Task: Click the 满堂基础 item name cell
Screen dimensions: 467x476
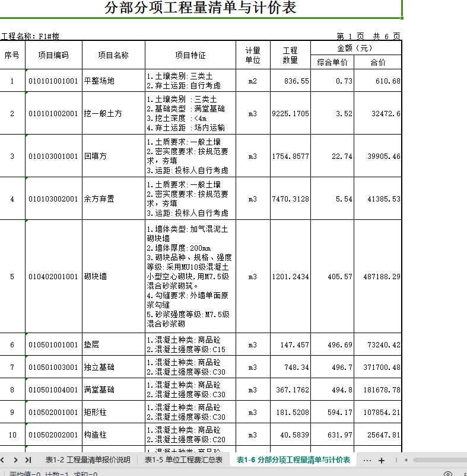Action: tap(114, 389)
